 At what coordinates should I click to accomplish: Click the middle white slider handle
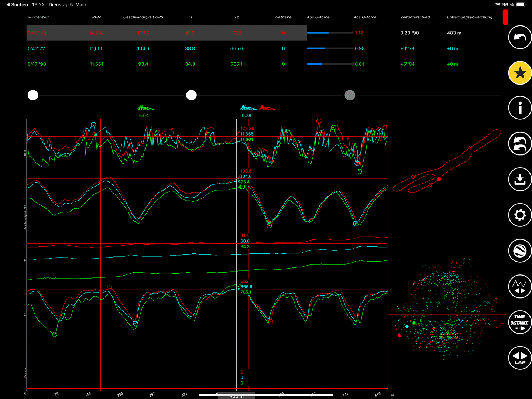click(x=191, y=95)
